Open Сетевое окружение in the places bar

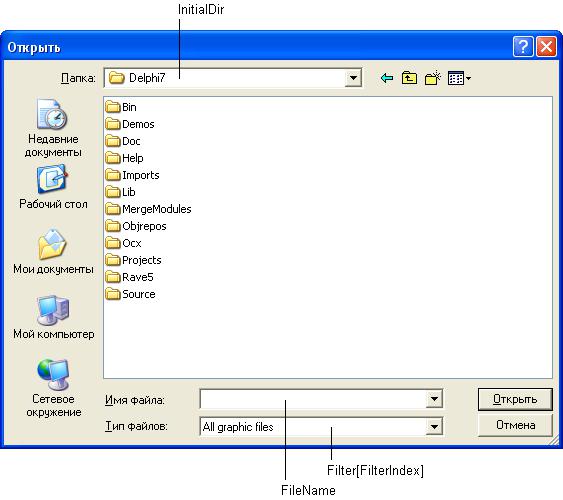[x=53, y=388]
